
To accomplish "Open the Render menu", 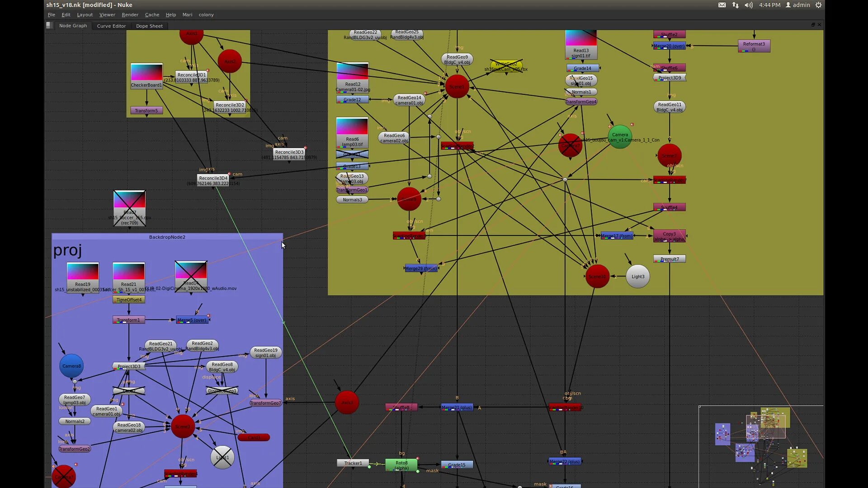I will tap(130, 15).
